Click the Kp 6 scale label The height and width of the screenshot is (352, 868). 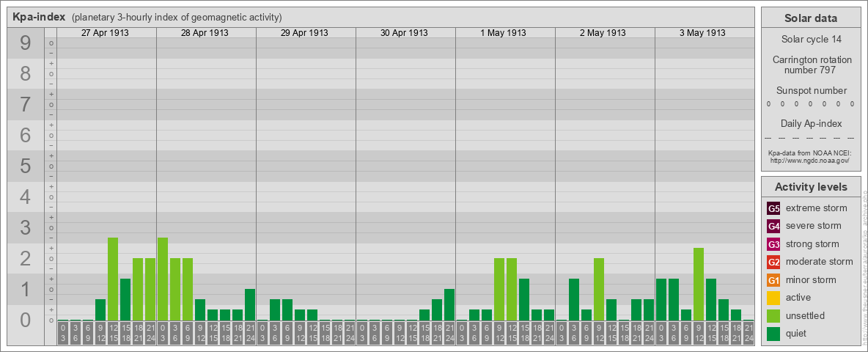click(x=26, y=135)
